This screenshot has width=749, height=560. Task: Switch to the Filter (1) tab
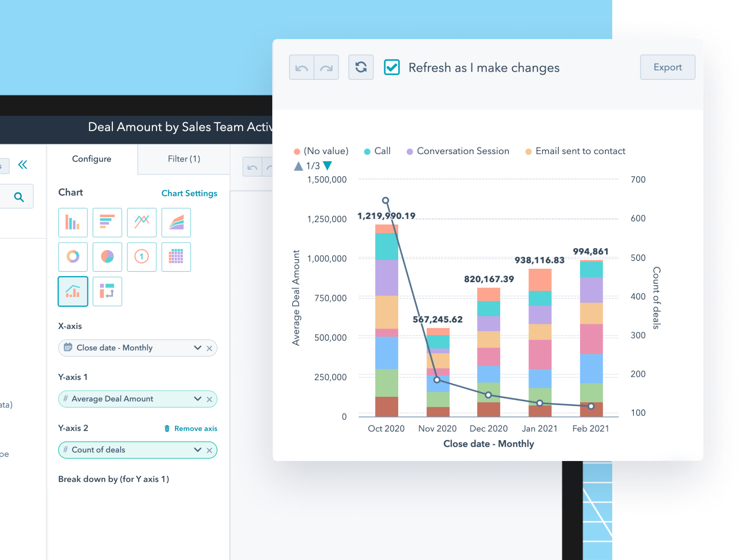(x=184, y=159)
